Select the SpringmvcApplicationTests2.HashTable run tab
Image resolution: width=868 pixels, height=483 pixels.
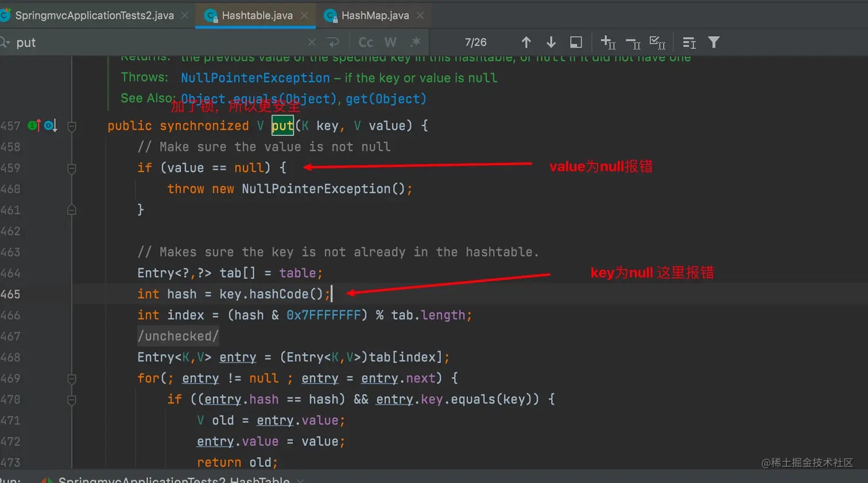pyautogui.click(x=173, y=479)
